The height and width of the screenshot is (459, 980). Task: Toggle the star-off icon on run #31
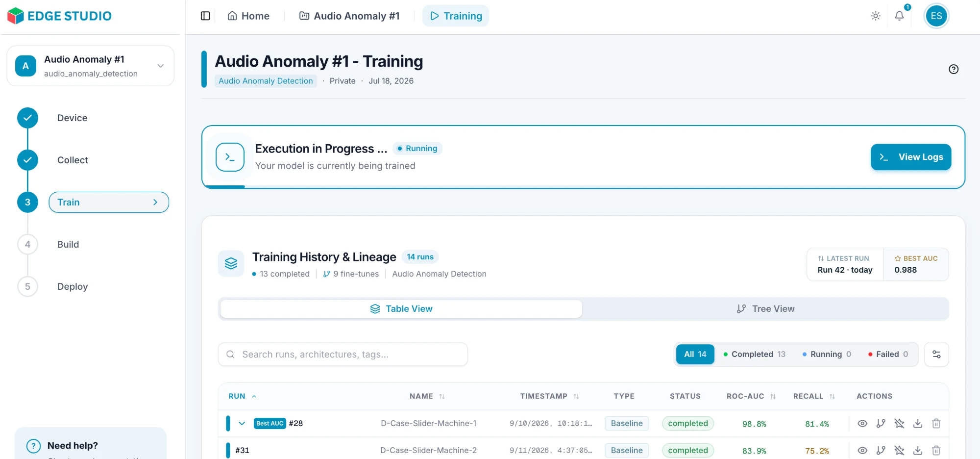899,450
